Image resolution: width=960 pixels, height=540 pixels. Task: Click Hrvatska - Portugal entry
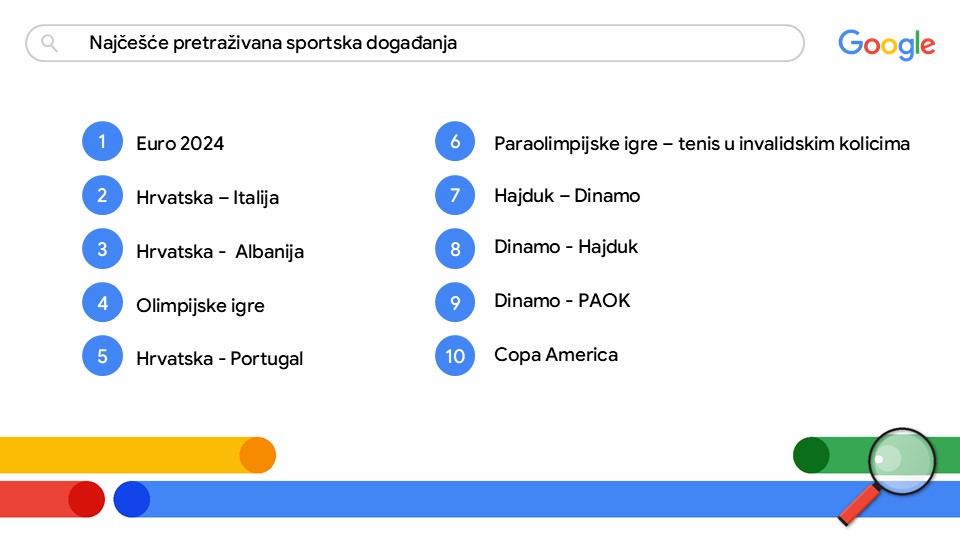click(x=219, y=358)
